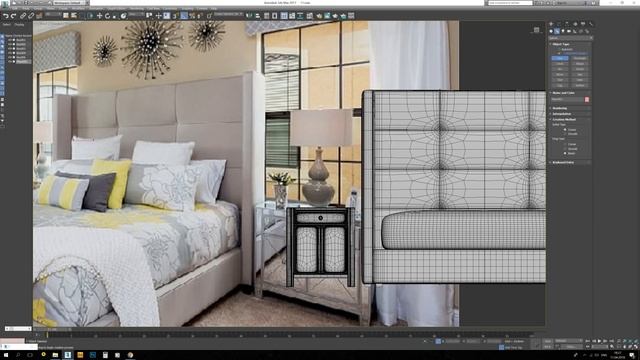The width and height of the screenshot is (640, 360).
Task: Toggle the Start New Shape checkbox
Action: (559, 53)
